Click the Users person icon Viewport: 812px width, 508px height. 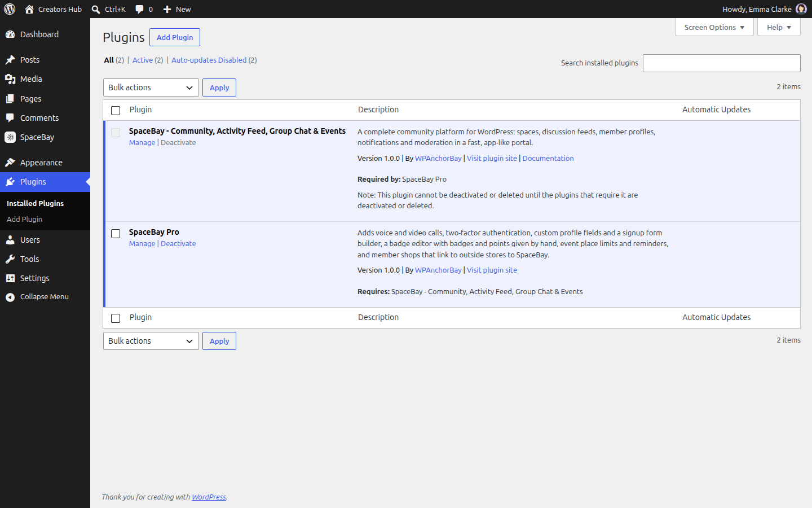tap(10, 240)
